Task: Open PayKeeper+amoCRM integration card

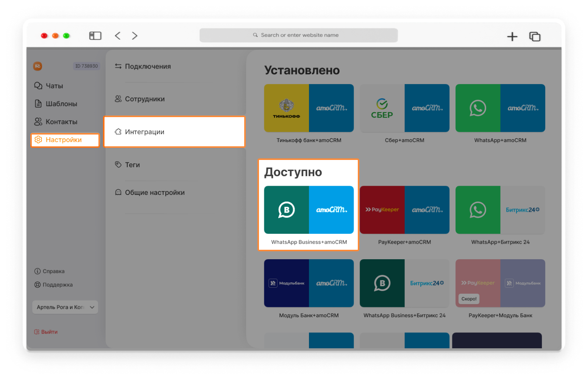Action: [x=404, y=210]
